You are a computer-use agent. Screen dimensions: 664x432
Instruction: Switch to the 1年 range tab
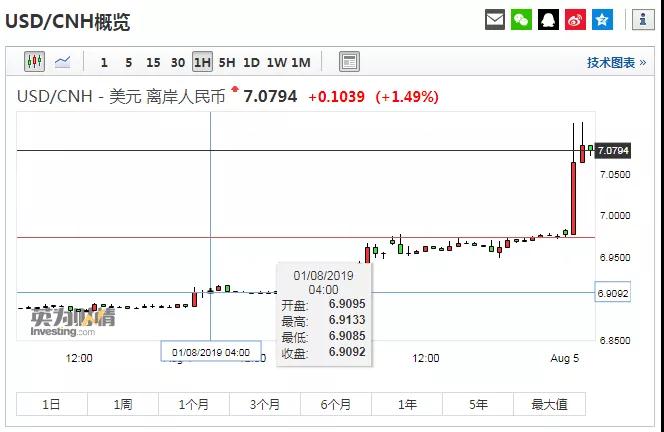407,404
